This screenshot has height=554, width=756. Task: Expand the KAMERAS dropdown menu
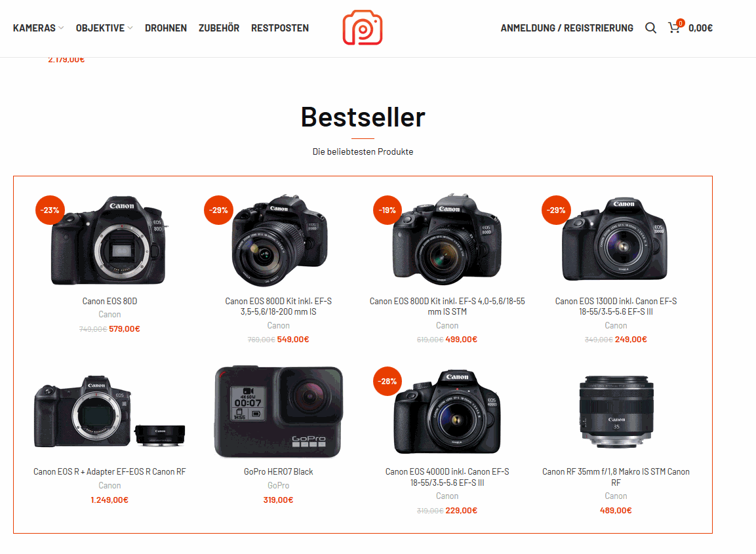pos(38,28)
